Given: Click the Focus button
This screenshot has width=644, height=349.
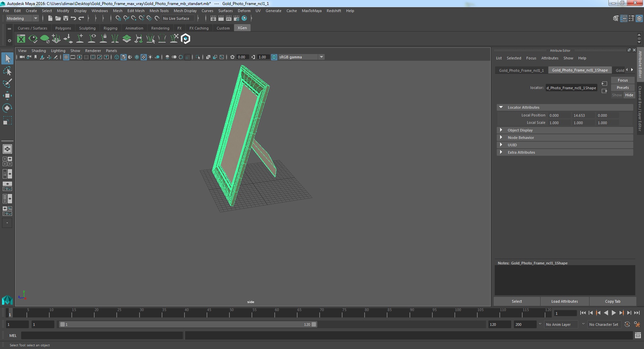Looking at the screenshot, I should click(x=623, y=80).
